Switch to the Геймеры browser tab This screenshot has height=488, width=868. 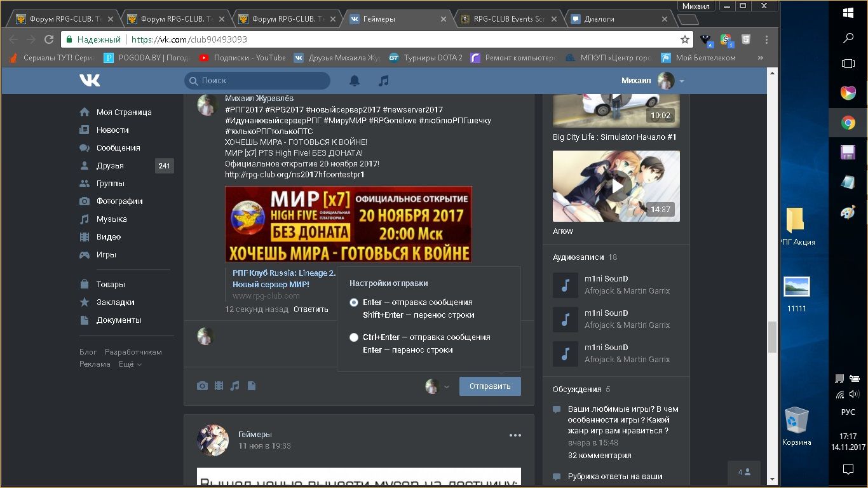coord(397,19)
